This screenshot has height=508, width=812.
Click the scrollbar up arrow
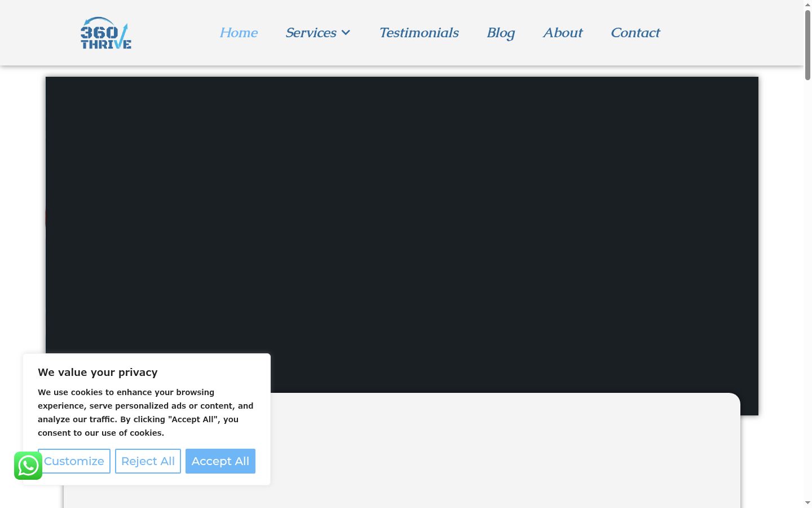(807, 5)
